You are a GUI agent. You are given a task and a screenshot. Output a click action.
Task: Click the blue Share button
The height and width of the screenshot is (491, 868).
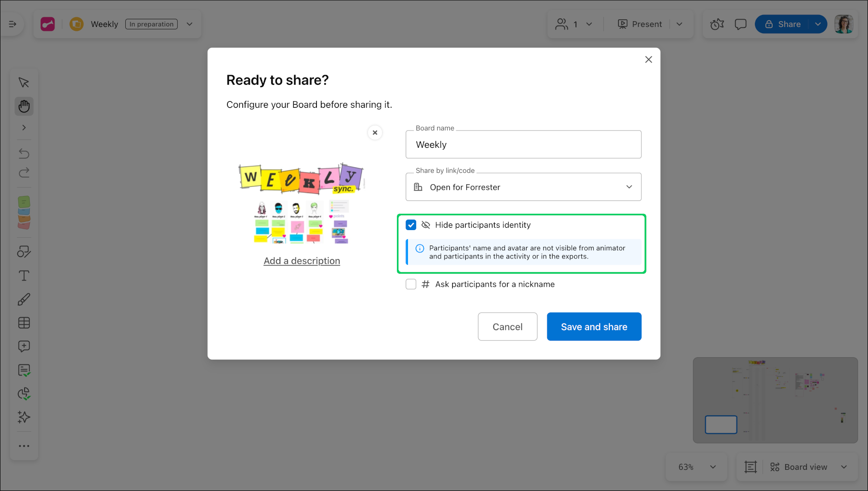(782, 24)
